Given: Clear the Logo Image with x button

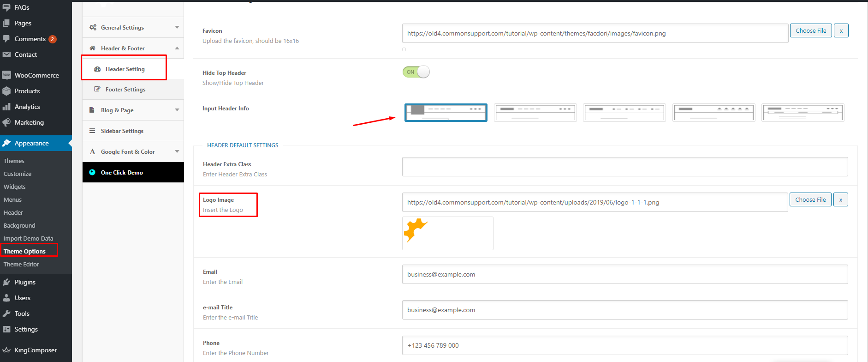Looking at the screenshot, I should pos(841,200).
